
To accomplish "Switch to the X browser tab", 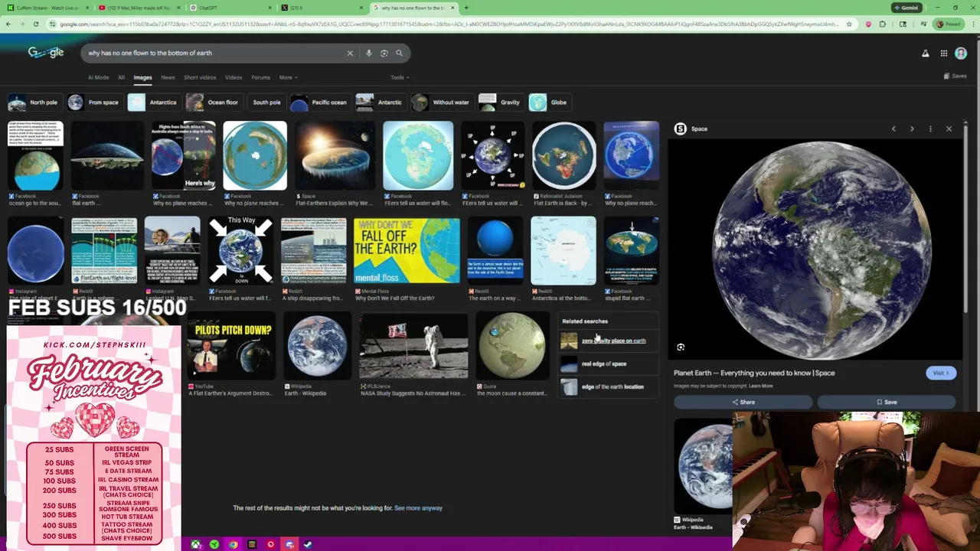I will [x=322, y=8].
